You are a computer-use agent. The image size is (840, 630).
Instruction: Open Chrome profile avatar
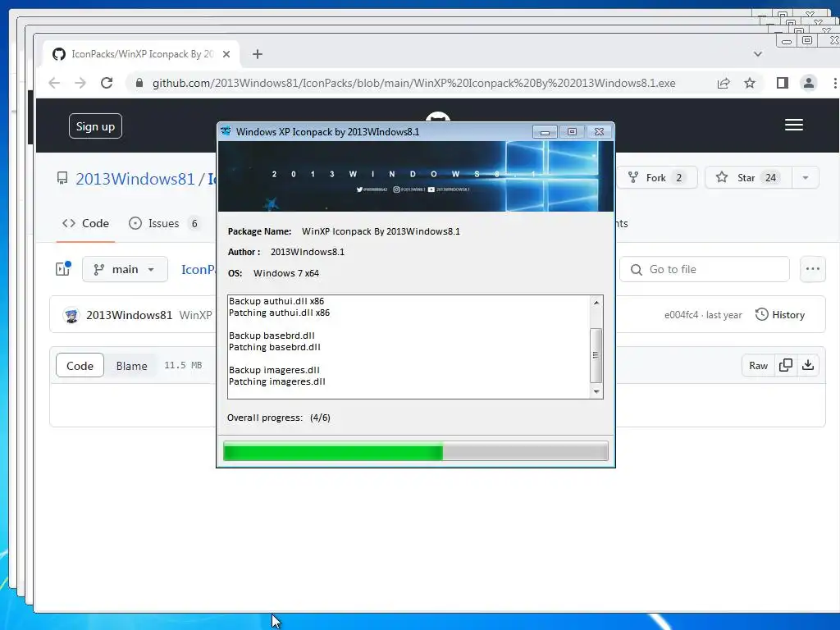pyautogui.click(x=808, y=83)
